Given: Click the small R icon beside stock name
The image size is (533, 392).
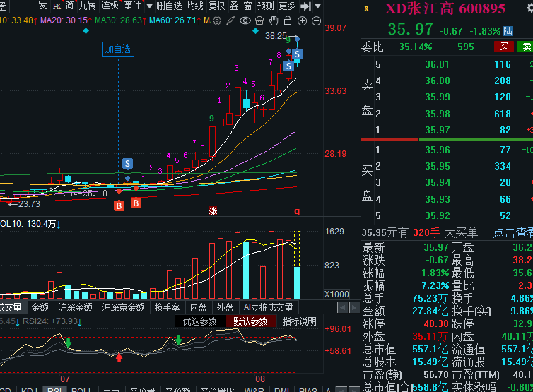Looking at the screenshot, I should pyautogui.click(x=366, y=9).
